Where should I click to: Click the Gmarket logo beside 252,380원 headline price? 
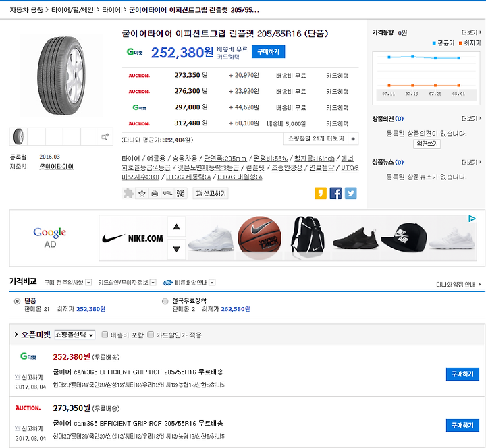pyautogui.click(x=134, y=52)
